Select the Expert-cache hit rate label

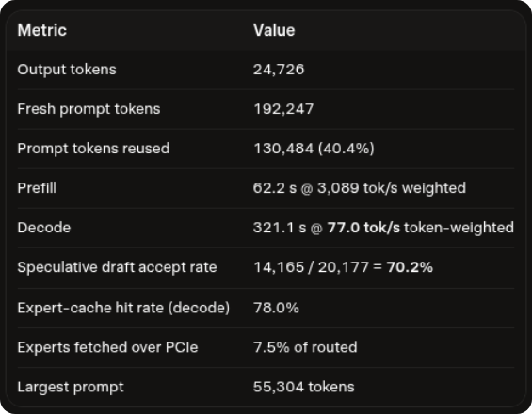123,308
